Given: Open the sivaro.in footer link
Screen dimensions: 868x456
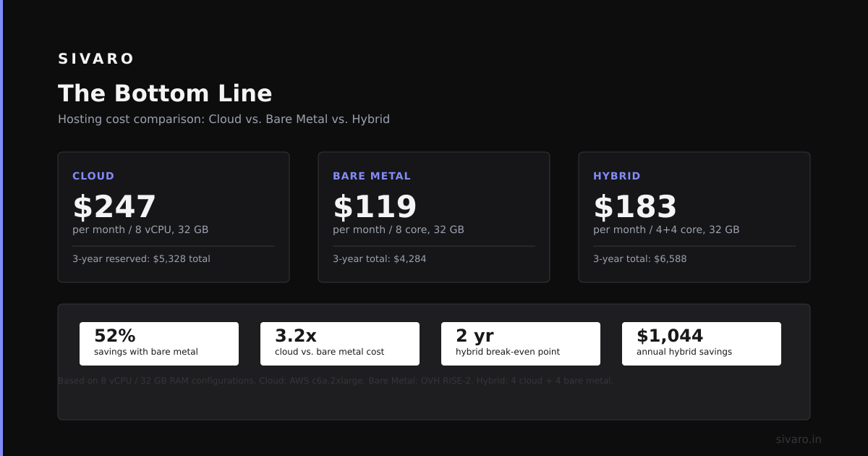Looking at the screenshot, I should point(799,439).
